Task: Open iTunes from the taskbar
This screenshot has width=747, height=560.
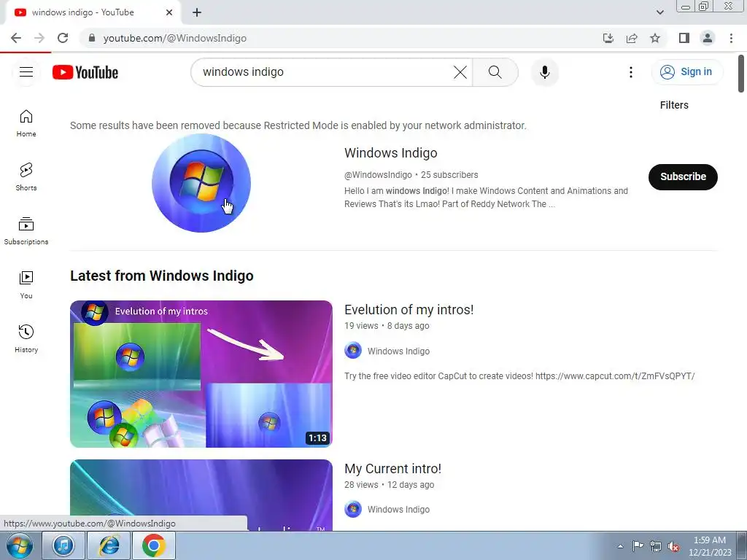Action: 63,545
